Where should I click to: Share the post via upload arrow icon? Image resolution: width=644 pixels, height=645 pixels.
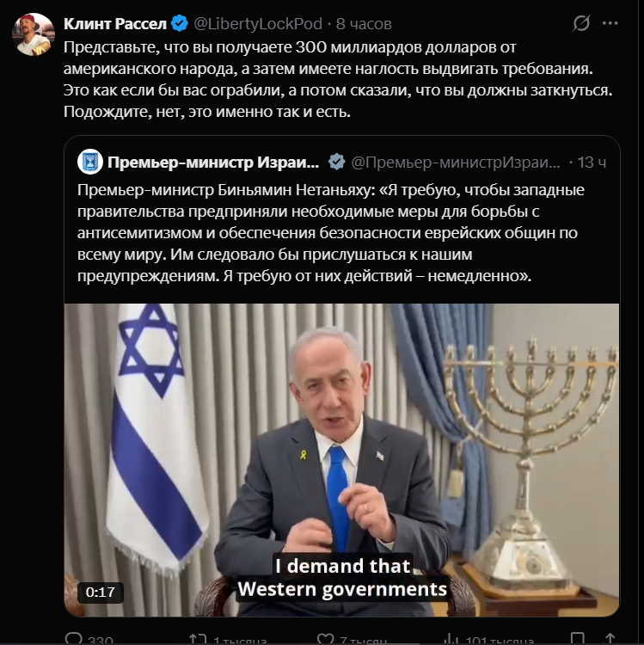[610, 639]
